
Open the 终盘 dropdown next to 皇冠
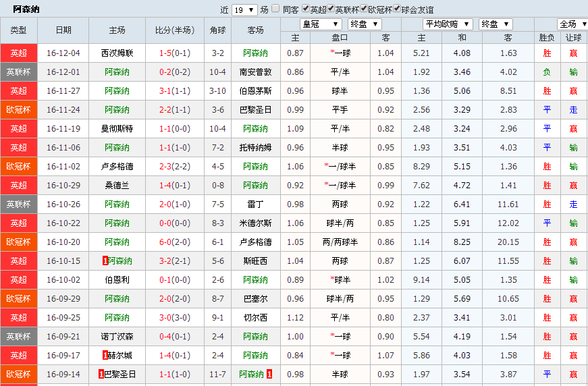point(365,24)
